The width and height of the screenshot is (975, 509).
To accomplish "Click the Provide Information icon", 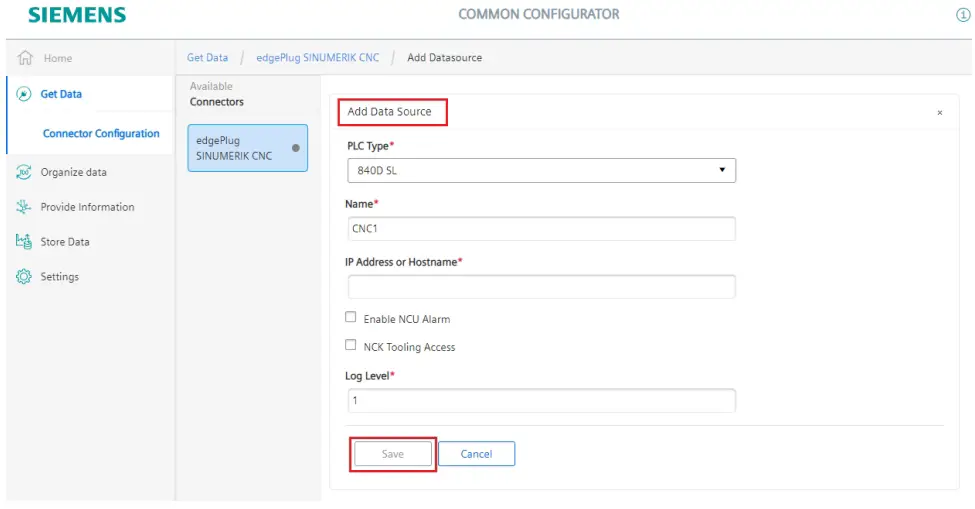I will point(24,207).
